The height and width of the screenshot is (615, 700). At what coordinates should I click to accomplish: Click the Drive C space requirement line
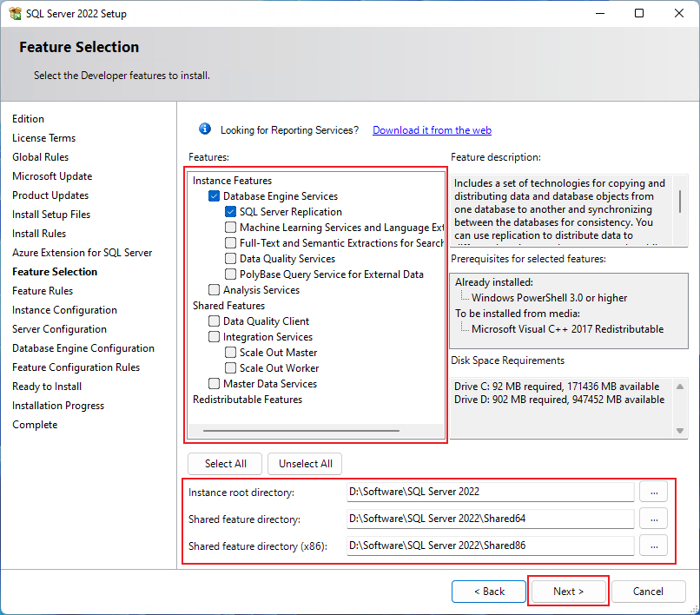coord(557,387)
